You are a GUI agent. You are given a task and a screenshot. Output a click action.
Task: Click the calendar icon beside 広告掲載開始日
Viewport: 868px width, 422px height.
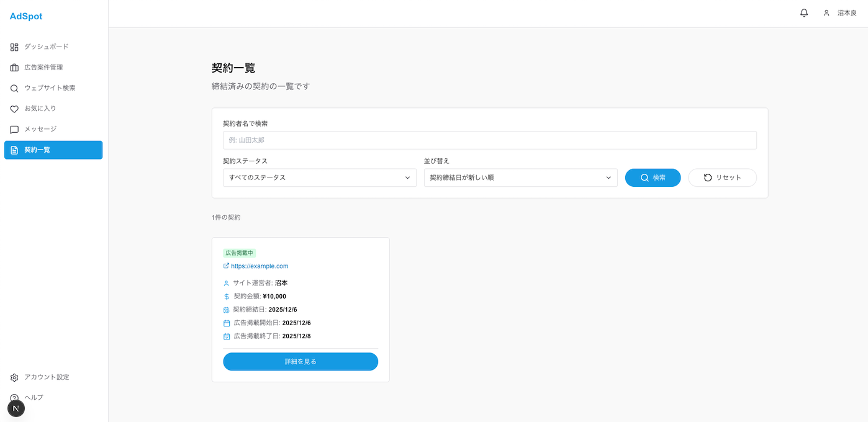(225, 322)
